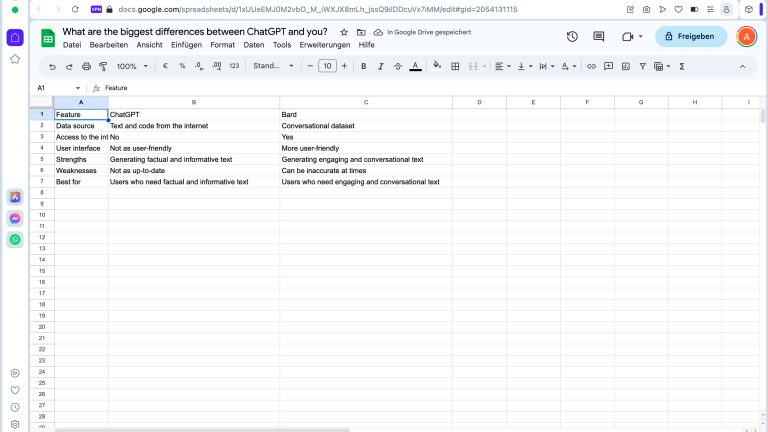This screenshot has height=432, width=768.
Task: Insert chart icon in toolbar
Action: 625,66
